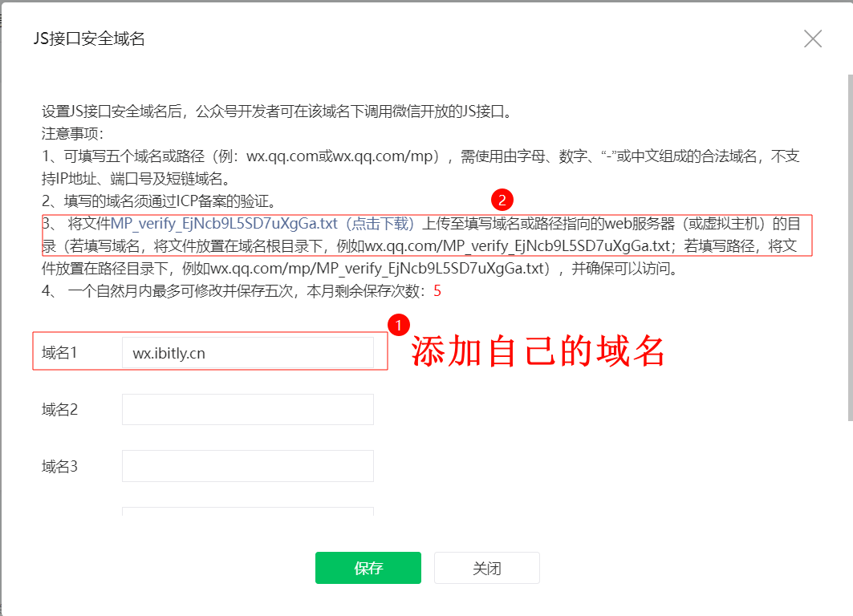This screenshot has width=853, height=616.
Task: Select the 域名1 input containing wx.ibitly.cn
Action: [248, 351]
